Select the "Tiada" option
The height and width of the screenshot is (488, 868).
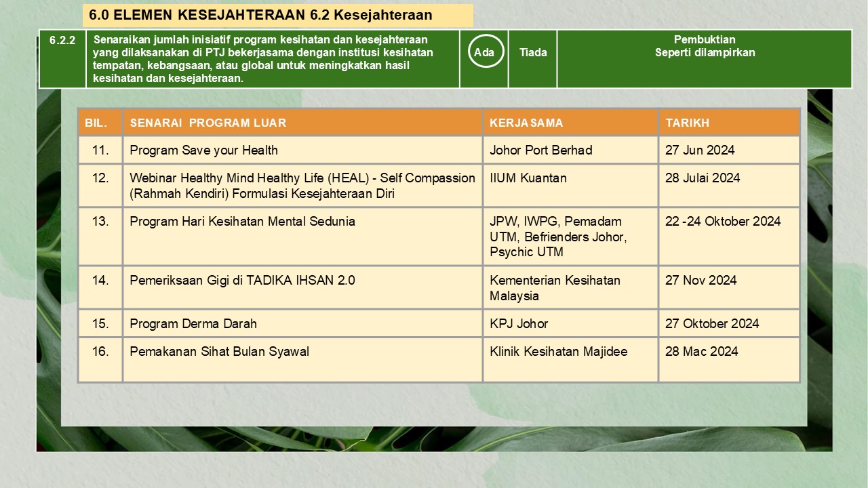[x=533, y=52]
